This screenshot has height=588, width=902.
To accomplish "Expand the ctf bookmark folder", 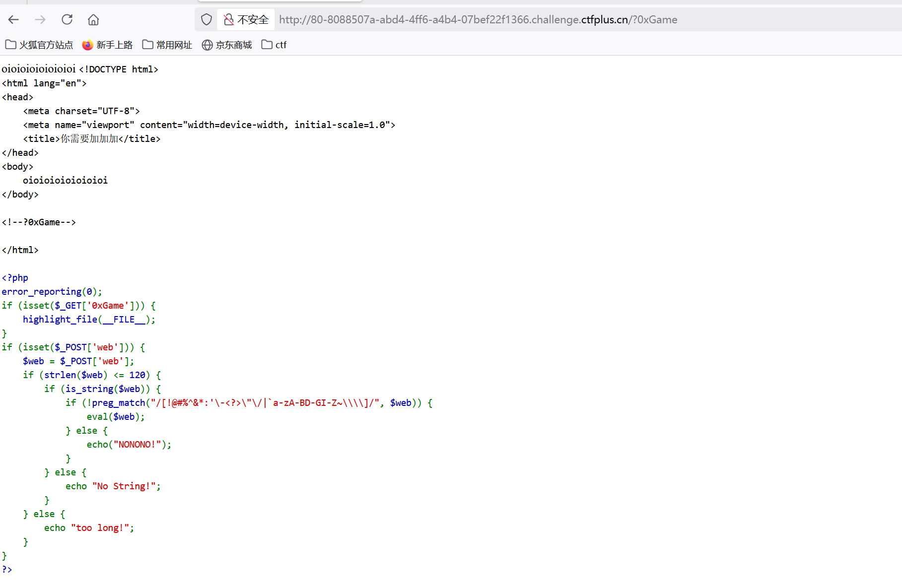I will (274, 45).
